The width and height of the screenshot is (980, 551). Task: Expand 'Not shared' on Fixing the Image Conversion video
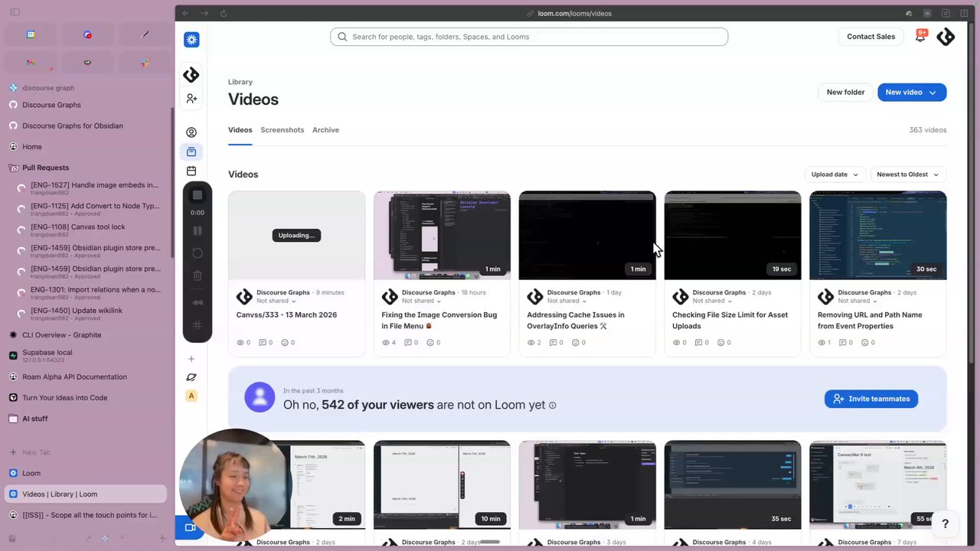click(421, 301)
